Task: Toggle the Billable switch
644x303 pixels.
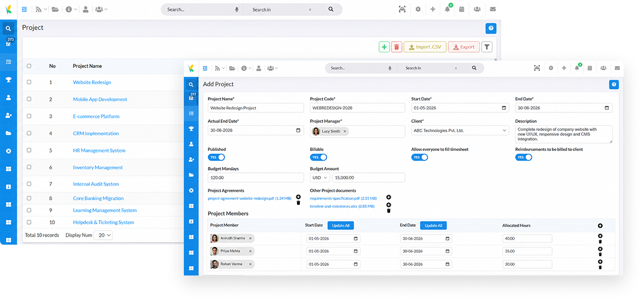Action: pyautogui.click(x=318, y=157)
